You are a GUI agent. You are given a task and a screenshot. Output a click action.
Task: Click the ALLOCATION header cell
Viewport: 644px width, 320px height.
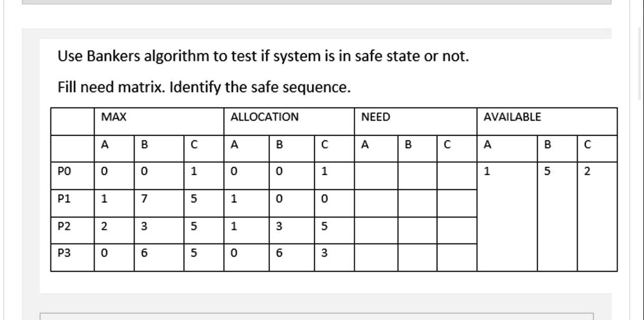[x=289, y=121]
